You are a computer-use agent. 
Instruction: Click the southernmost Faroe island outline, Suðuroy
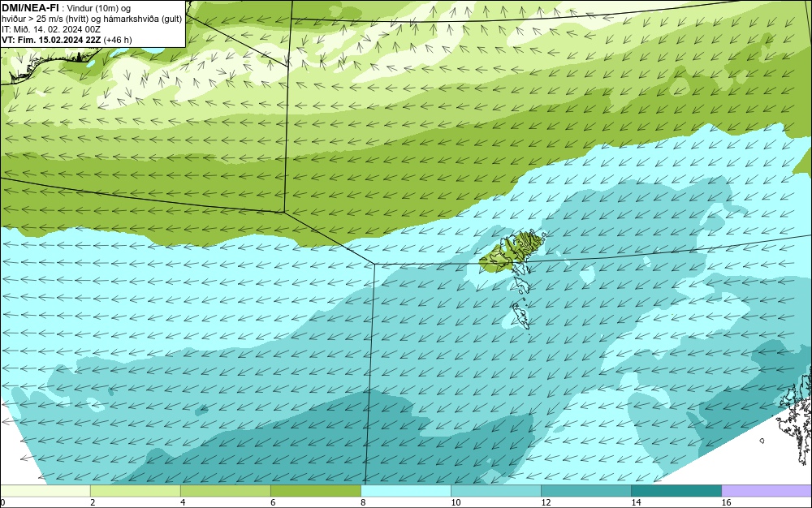[521, 316]
